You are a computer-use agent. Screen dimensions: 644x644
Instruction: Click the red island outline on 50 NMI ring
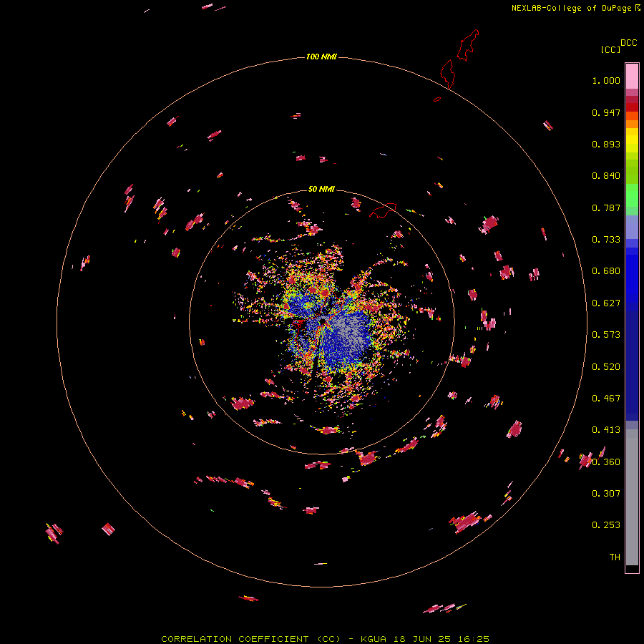click(384, 210)
